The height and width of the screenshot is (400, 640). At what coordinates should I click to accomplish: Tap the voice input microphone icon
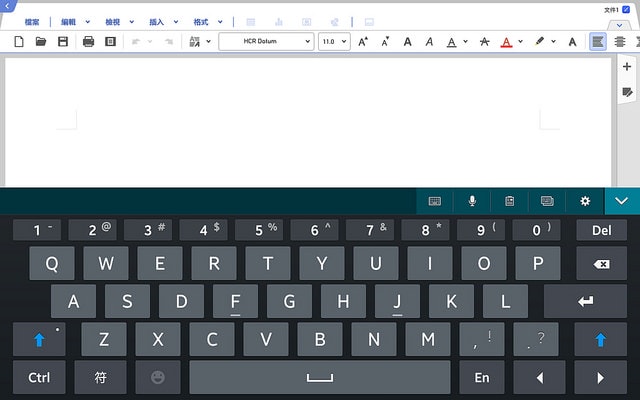(x=472, y=201)
